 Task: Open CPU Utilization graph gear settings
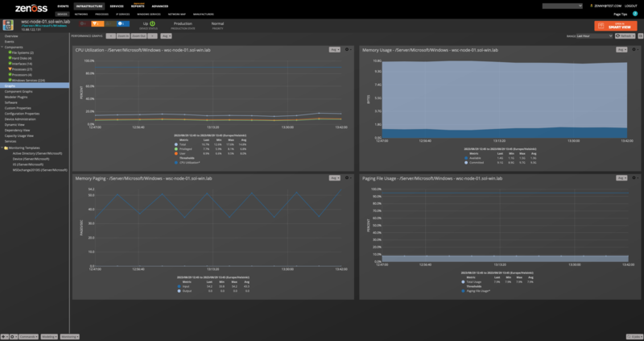click(x=348, y=49)
